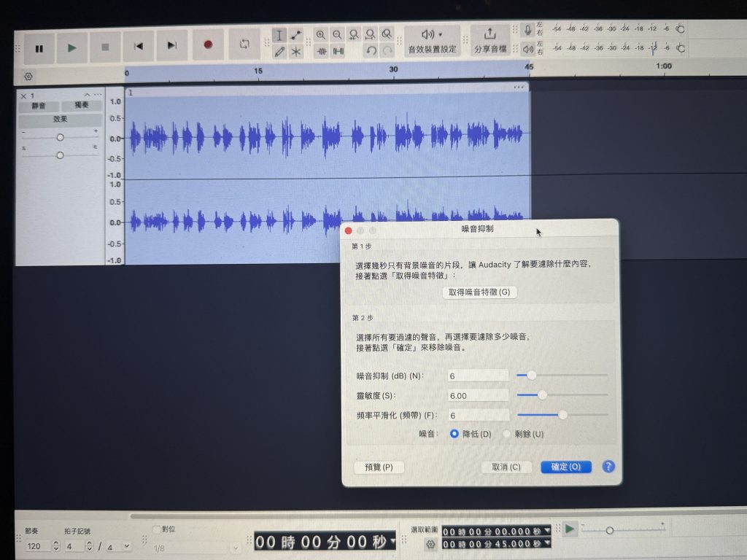Open the 效果 effects panel on track
The height and width of the screenshot is (560, 747).
point(60,119)
